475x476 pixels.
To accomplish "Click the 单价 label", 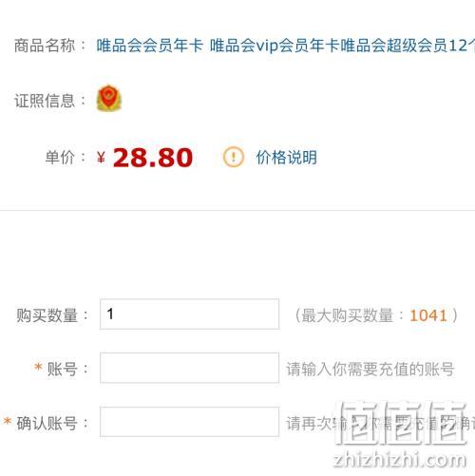I will (x=60, y=157).
